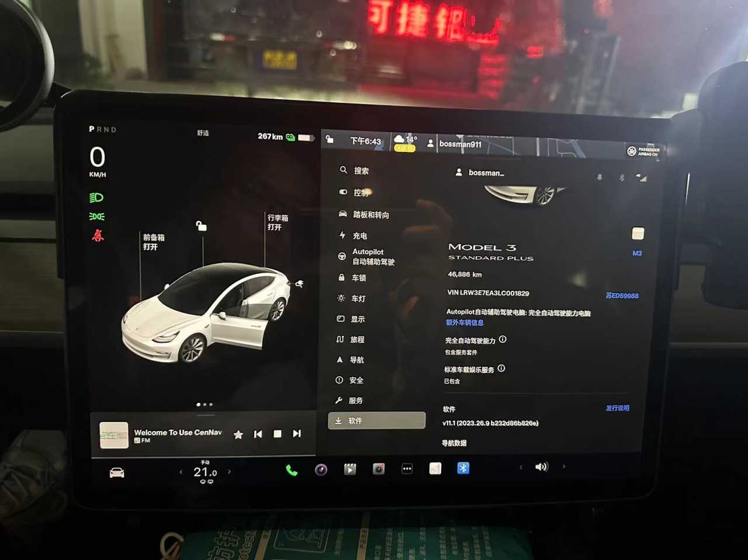The image size is (748, 560).
Task: Tap 行李箱 打开 to open the trunk
Action: pos(278,222)
